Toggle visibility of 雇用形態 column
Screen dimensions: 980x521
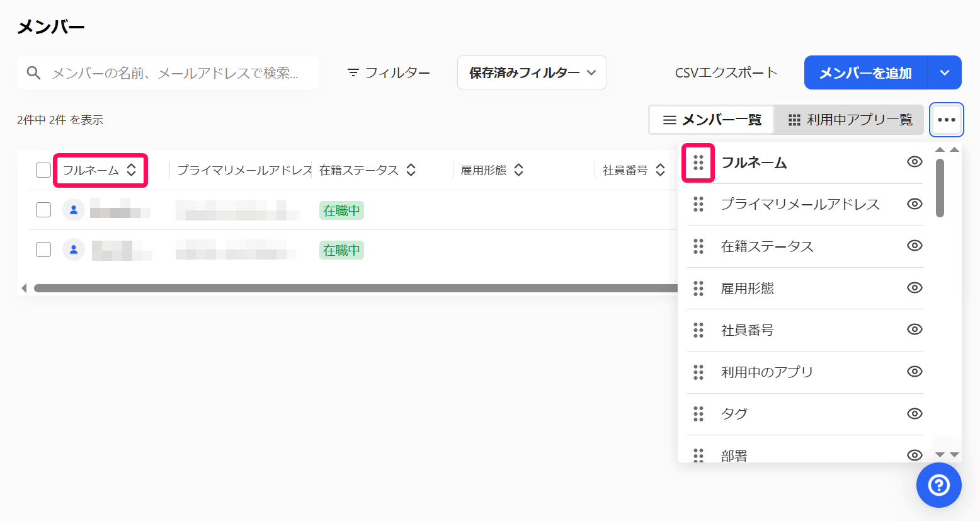914,288
